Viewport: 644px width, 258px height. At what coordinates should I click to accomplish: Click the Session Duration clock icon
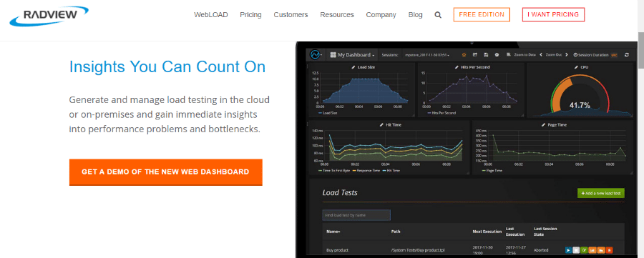[575, 54]
